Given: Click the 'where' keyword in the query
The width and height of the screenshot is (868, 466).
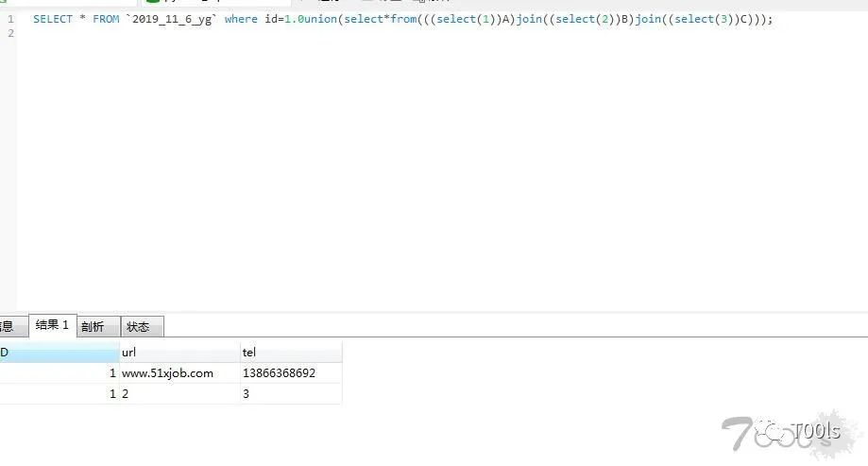Looking at the screenshot, I should point(241,19).
